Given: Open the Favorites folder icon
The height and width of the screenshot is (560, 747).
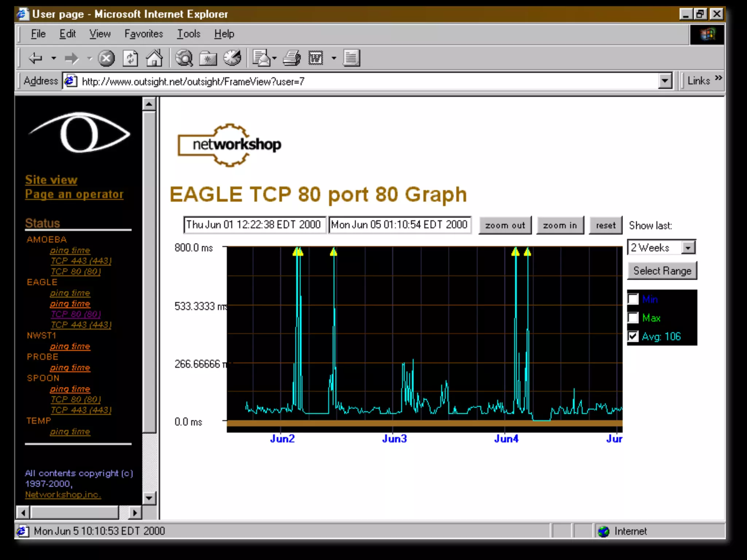Looking at the screenshot, I should pos(208,58).
